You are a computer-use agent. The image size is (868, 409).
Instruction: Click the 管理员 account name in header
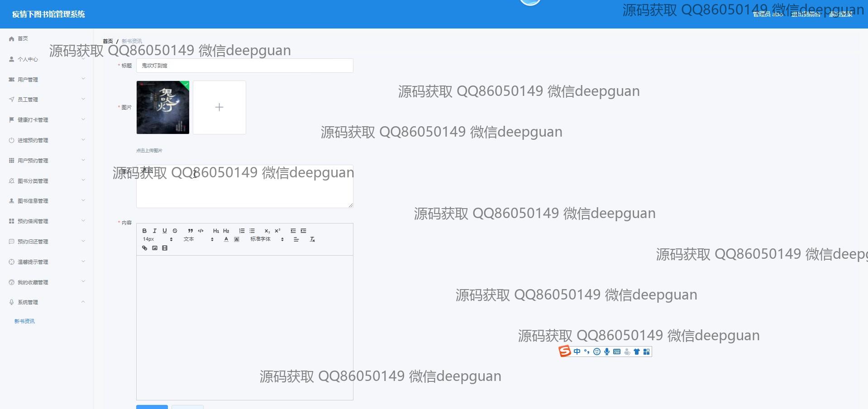coord(768,14)
